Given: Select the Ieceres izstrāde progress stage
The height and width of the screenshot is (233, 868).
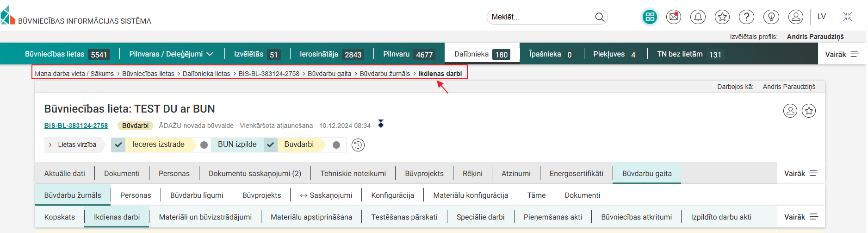Looking at the screenshot, I should (x=158, y=145).
